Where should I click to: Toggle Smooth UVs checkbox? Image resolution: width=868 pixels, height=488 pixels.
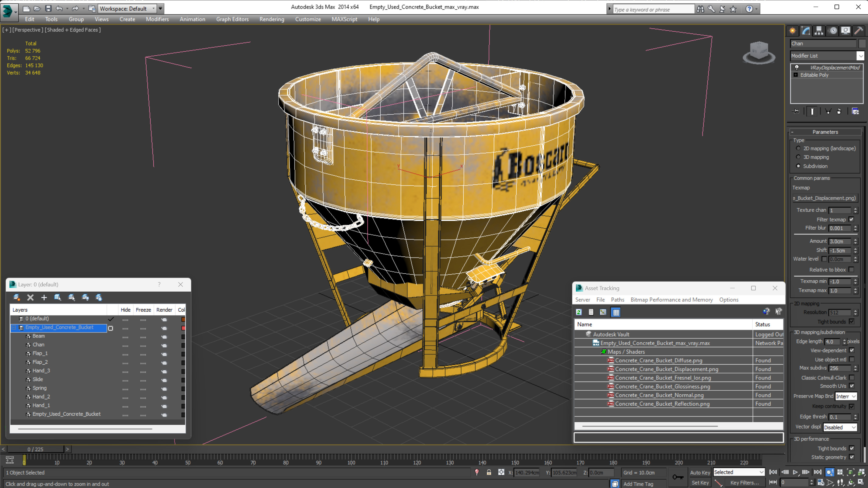[852, 386]
